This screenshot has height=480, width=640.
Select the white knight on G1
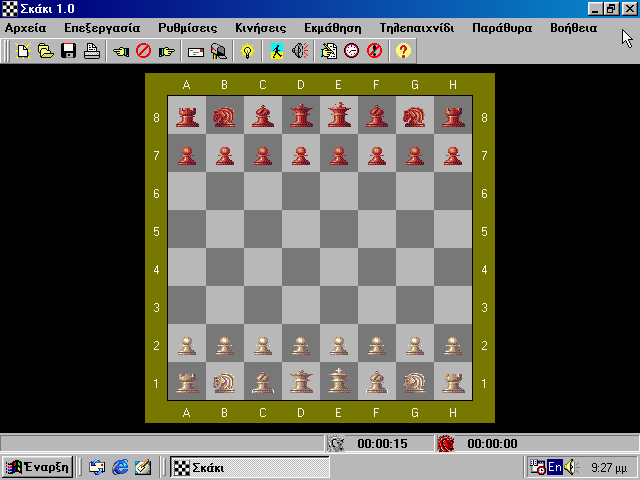click(415, 383)
